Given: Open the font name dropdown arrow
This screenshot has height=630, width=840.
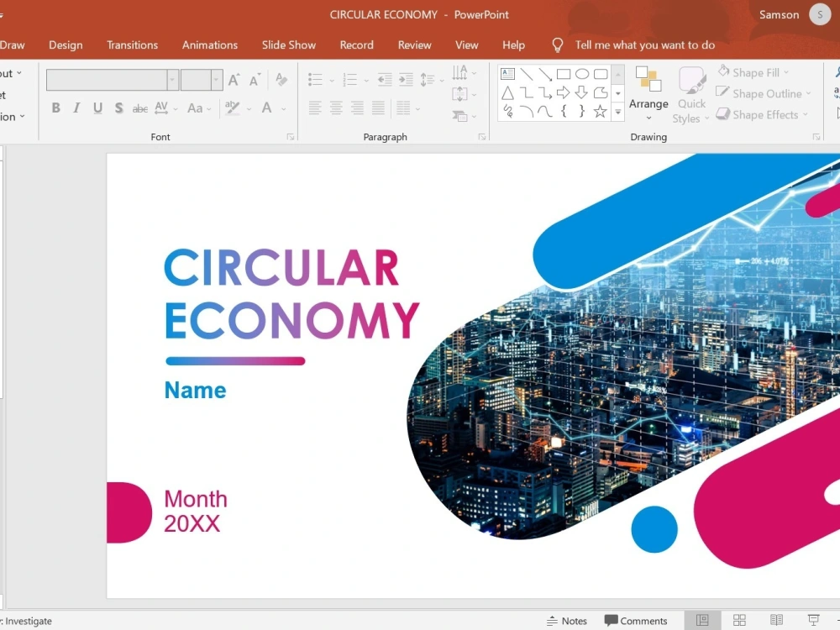Looking at the screenshot, I should [x=172, y=80].
